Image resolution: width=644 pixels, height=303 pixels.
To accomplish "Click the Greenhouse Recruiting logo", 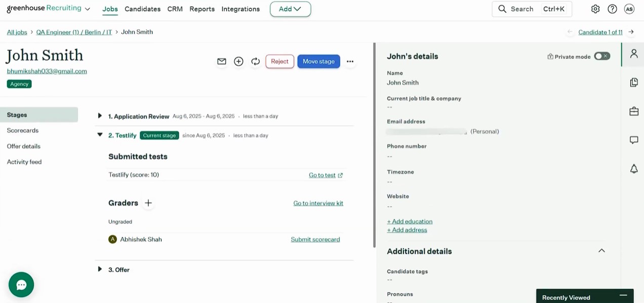I will pos(44,9).
